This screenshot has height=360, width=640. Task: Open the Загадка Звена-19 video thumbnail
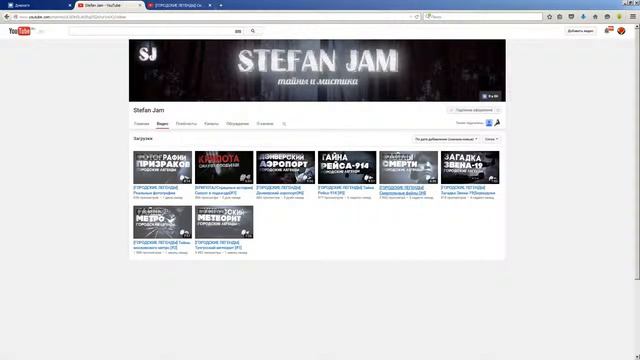click(x=470, y=167)
